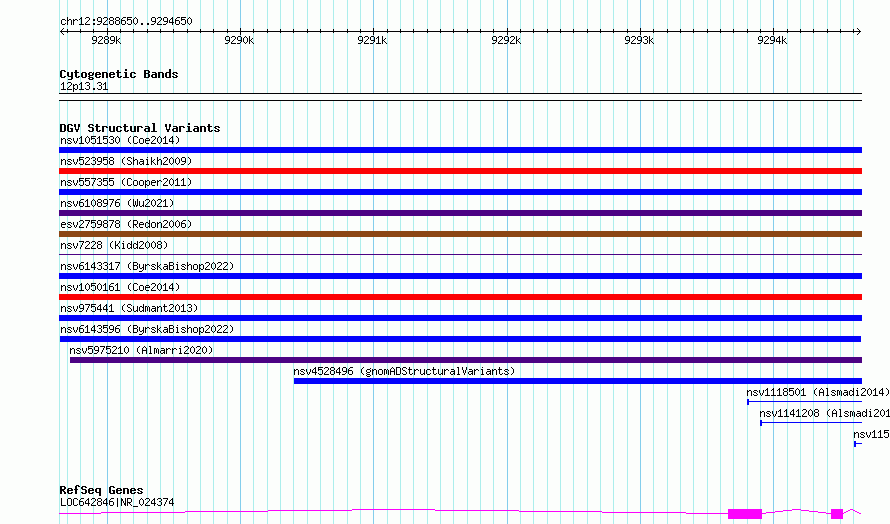
Task: Click the right arrow of the ruler
Action: (858, 31)
